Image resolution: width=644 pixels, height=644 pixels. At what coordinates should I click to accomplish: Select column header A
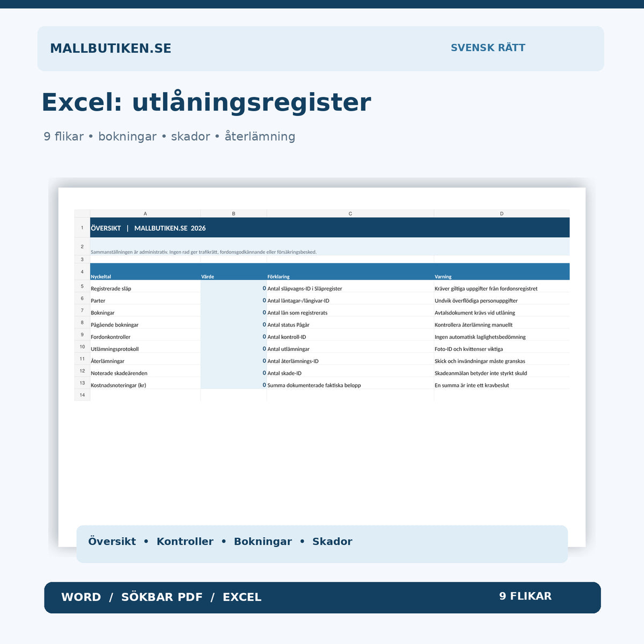pyautogui.click(x=145, y=214)
